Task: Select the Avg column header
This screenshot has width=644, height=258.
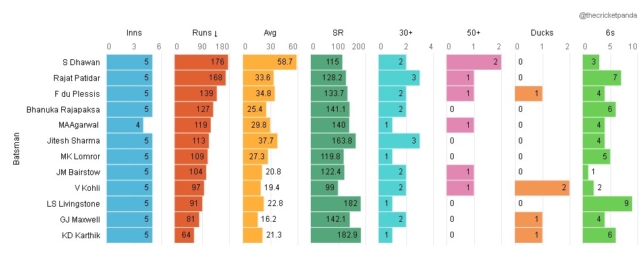Action: 270,33
